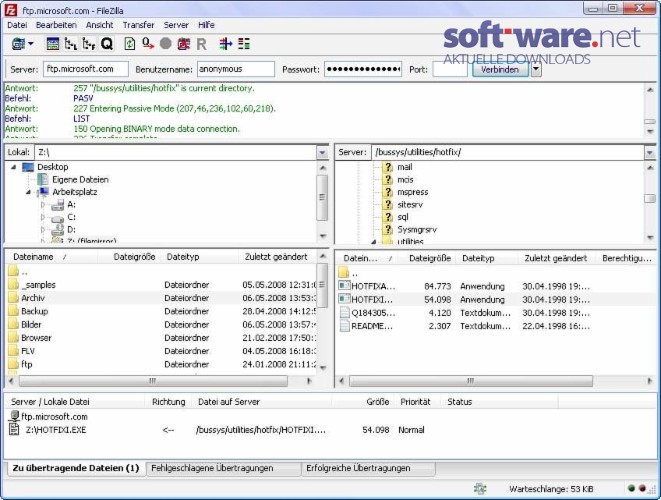Open the Bearbeiten menu
The height and width of the screenshot is (500, 661).
point(56,25)
